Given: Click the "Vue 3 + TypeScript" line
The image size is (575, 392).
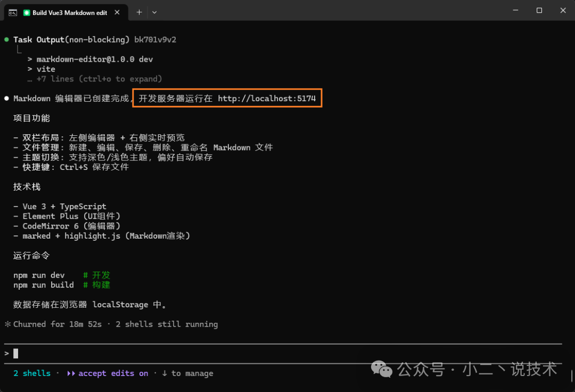Looking at the screenshot, I should [x=60, y=207].
